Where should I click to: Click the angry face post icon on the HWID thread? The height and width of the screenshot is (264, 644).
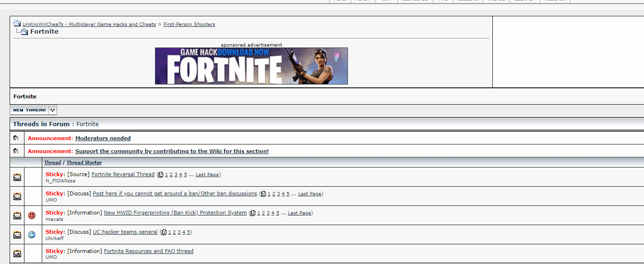[32, 216]
